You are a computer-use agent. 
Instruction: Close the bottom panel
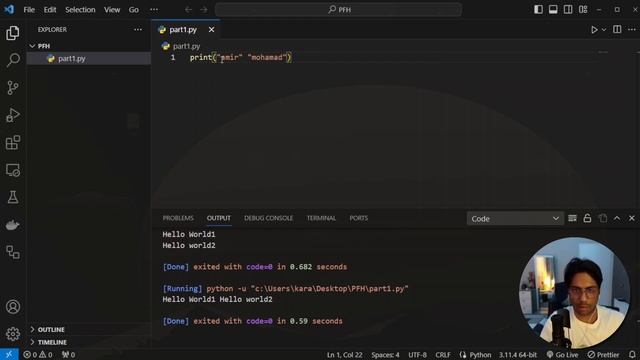pyautogui.click(x=631, y=218)
